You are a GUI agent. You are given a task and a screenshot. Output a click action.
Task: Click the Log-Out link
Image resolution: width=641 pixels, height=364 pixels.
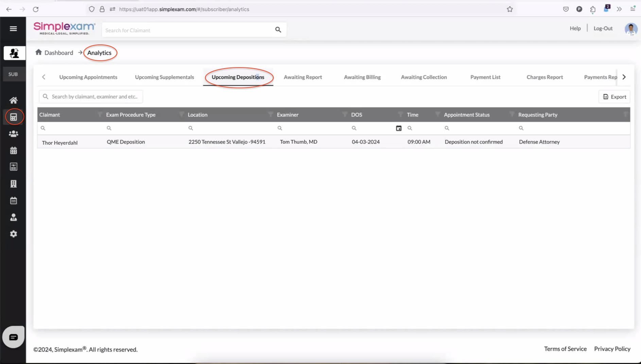pyautogui.click(x=603, y=28)
